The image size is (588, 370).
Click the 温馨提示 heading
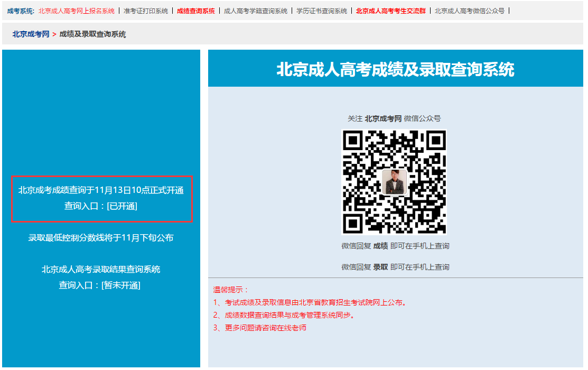[231, 290]
